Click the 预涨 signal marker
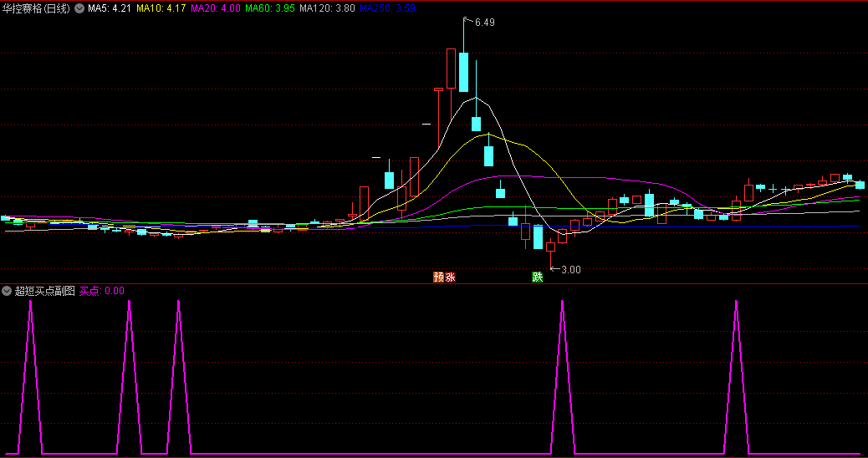The image size is (868, 458). (444, 277)
